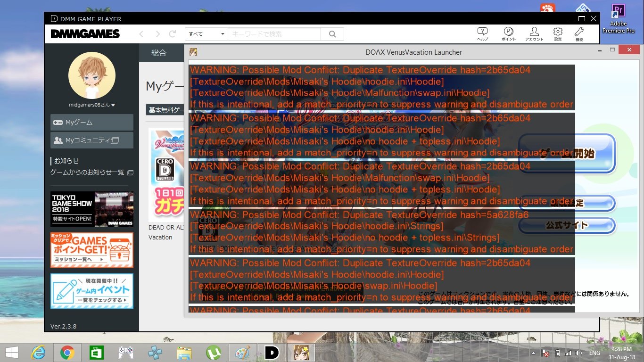The height and width of the screenshot is (362, 644).
Task: Click the user avatar picture
Action: pyautogui.click(x=92, y=75)
